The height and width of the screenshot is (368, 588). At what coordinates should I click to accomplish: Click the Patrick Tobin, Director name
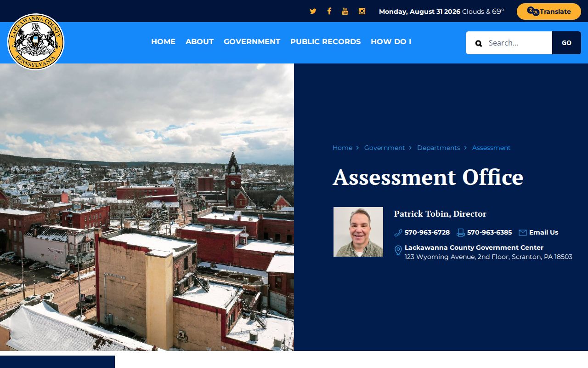440,214
